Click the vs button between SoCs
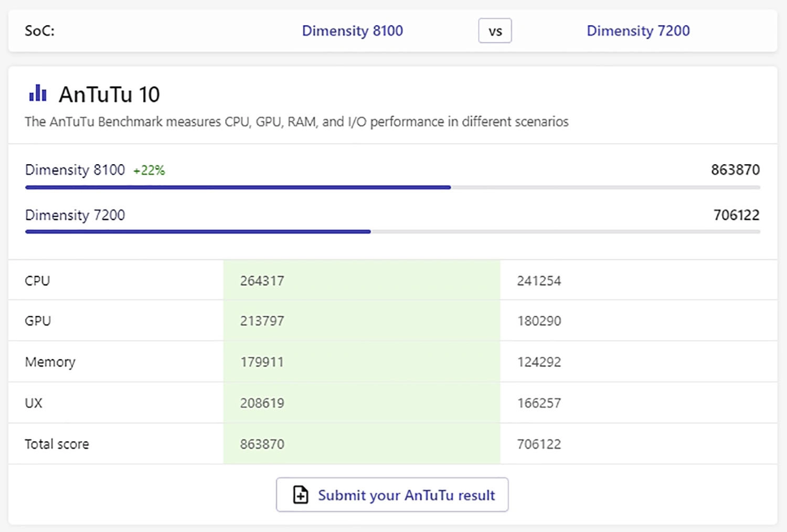Screen dimensions: 787x532 click(495, 31)
